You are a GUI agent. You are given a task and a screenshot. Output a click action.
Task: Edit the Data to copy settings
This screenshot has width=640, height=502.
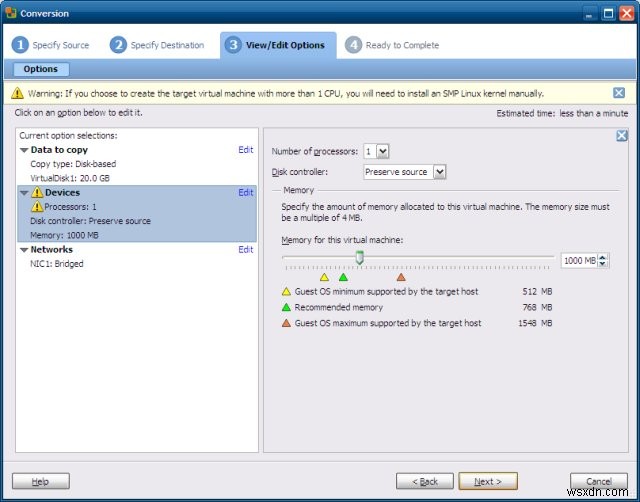(246, 150)
